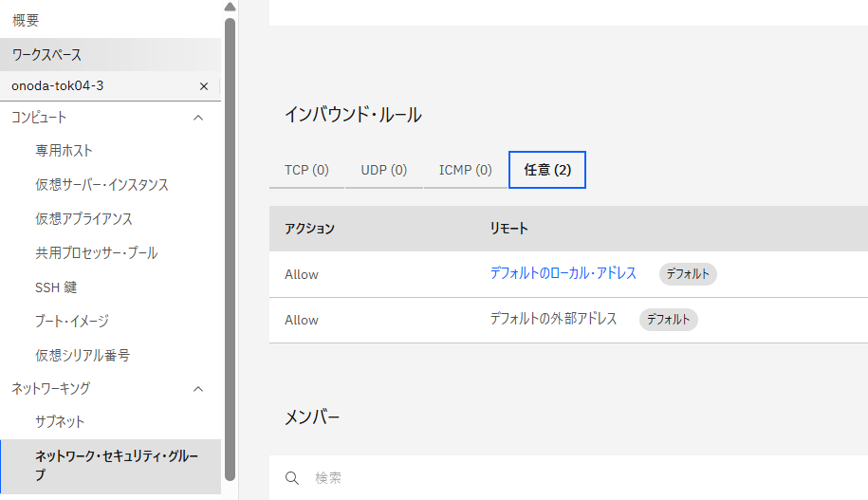Click the リモート column header
The height and width of the screenshot is (500, 868).
508,229
